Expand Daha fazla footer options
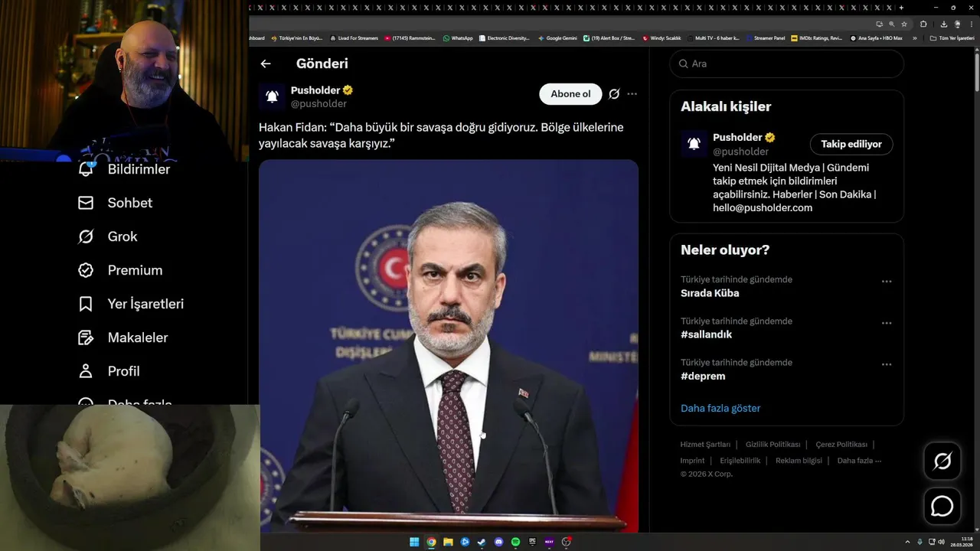 tap(859, 461)
